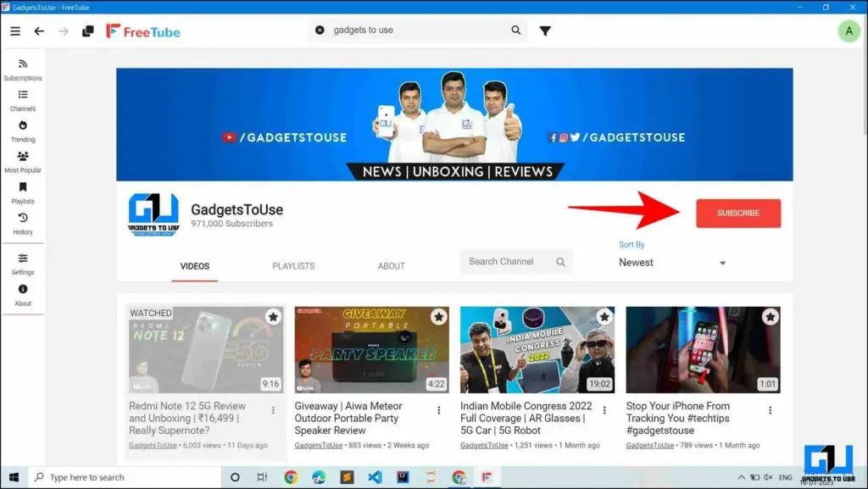Open GadgetsToUse link under Redmi video
The width and height of the screenshot is (868, 489).
click(x=153, y=445)
